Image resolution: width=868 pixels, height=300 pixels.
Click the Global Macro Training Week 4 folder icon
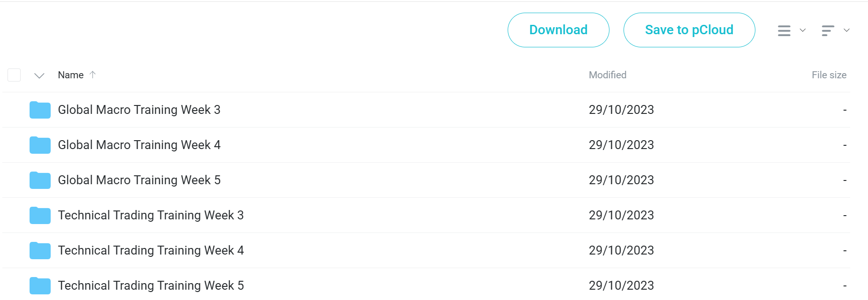coord(40,145)
